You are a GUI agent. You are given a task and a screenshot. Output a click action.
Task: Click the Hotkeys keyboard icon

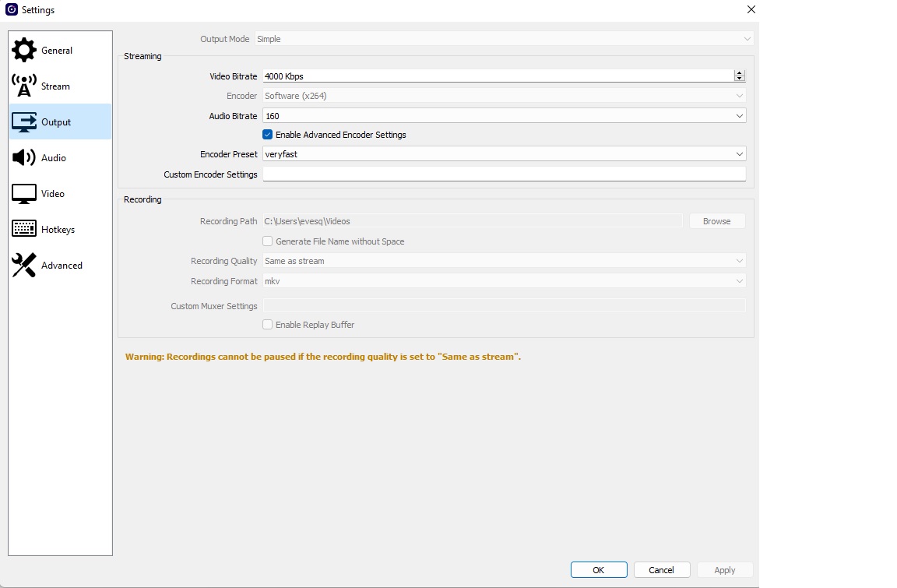pos(24,229)
